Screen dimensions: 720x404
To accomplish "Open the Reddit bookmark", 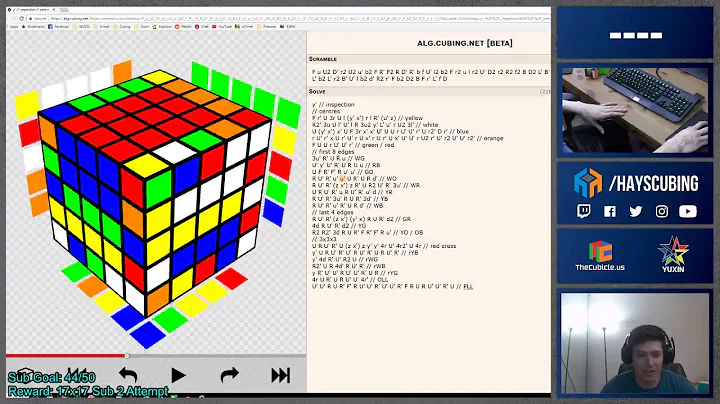I will point(184,27).
